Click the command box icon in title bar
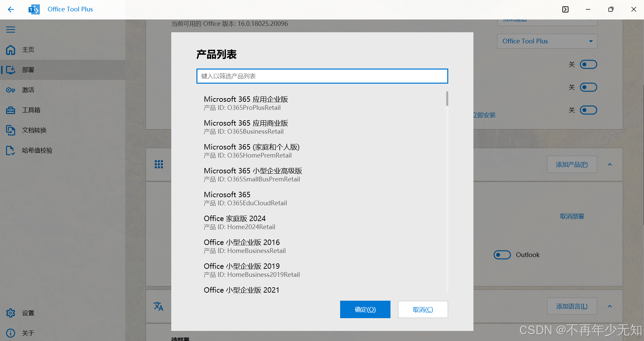 pos(565,9)
